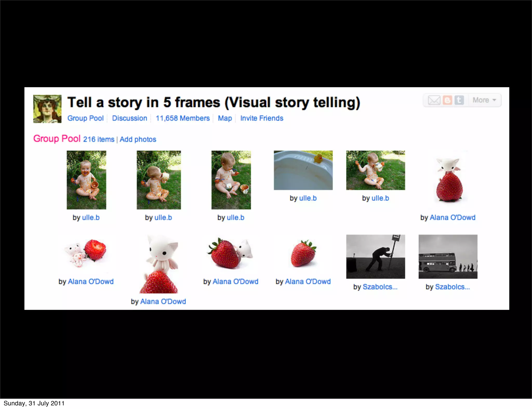The width and height of the screenshot is (532, 409).
Task: Open the Map link
Action: (x=225, y=118)
